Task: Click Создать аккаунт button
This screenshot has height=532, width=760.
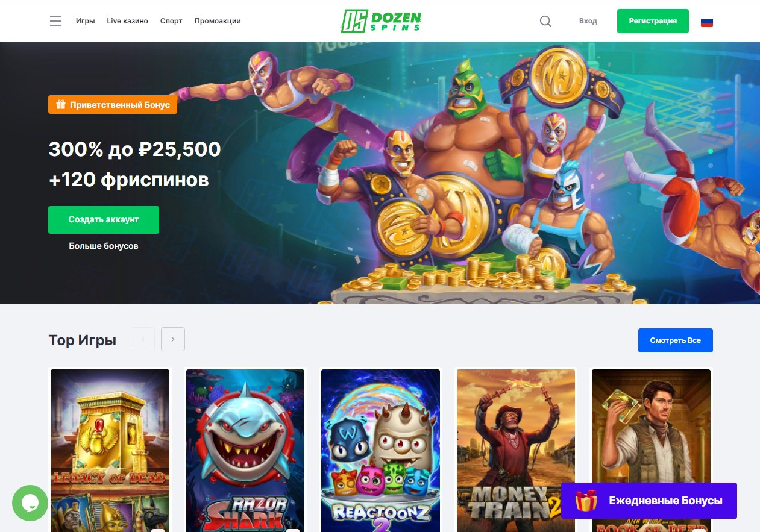Action: tap(104, 220)
